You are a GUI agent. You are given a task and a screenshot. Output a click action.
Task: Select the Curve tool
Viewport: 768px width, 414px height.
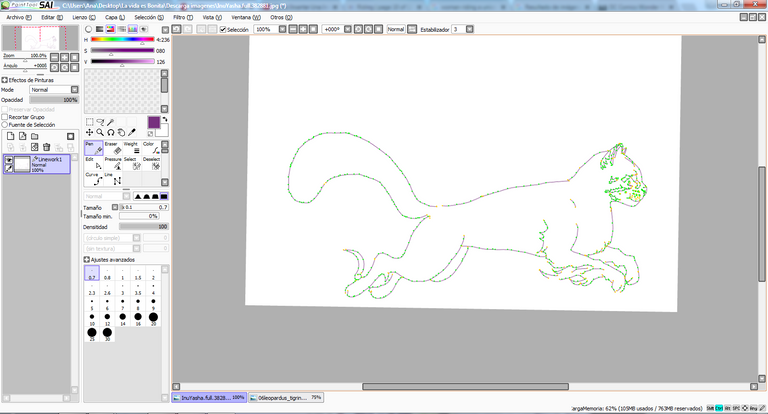click(94, 179)
